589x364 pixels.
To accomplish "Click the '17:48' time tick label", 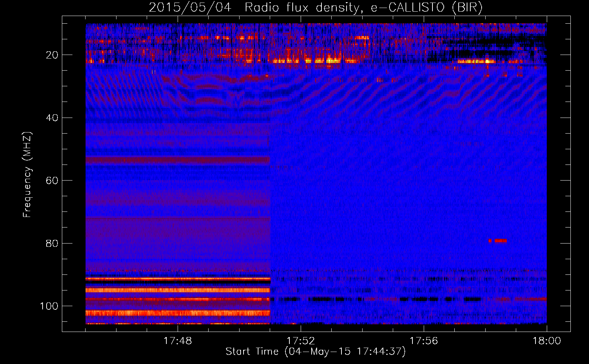I will click(178, 341).
